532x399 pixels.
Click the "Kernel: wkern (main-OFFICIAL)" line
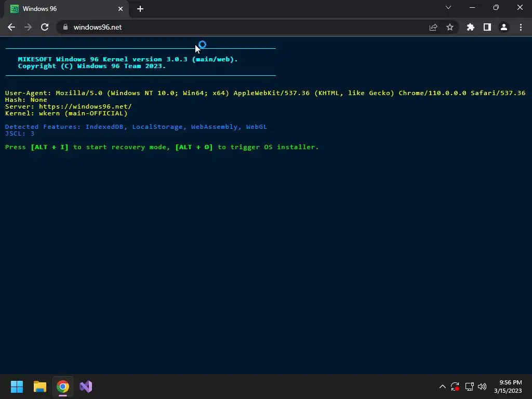[x=66, y=113]
